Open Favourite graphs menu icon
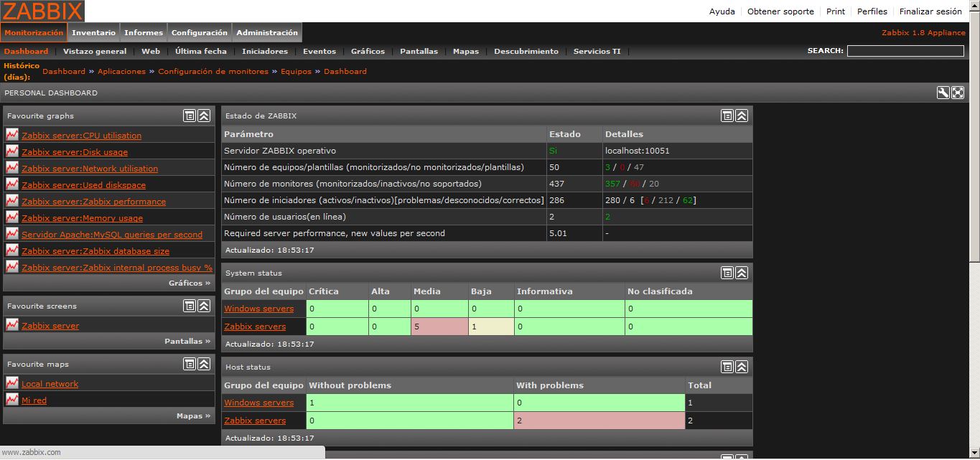980x460 pixels. point(190,116)
